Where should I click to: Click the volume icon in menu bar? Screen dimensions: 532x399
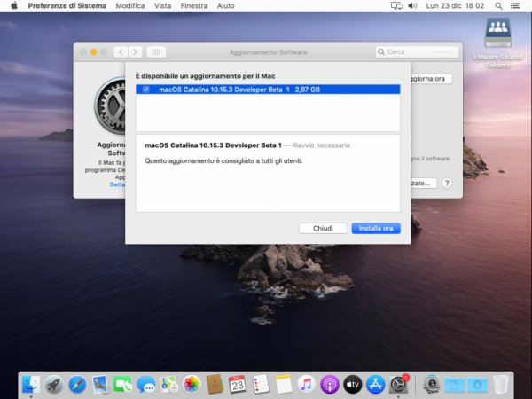[412, 6]
